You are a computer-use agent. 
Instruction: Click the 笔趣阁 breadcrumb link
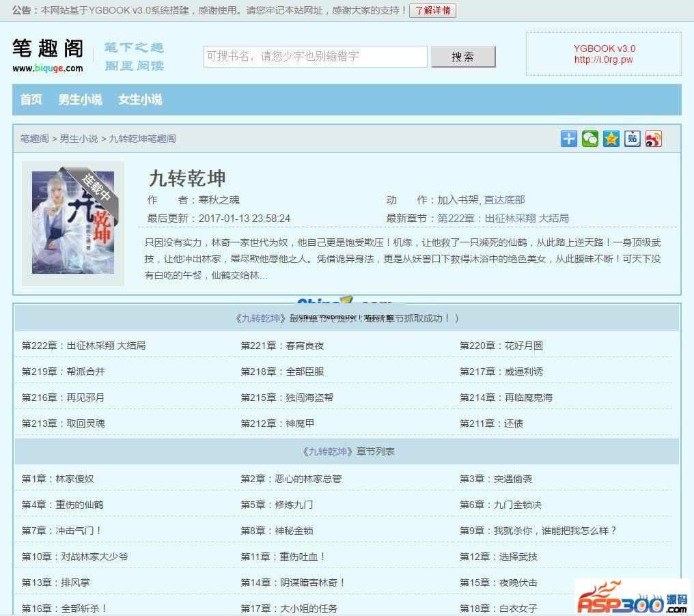tap(34, 139)
